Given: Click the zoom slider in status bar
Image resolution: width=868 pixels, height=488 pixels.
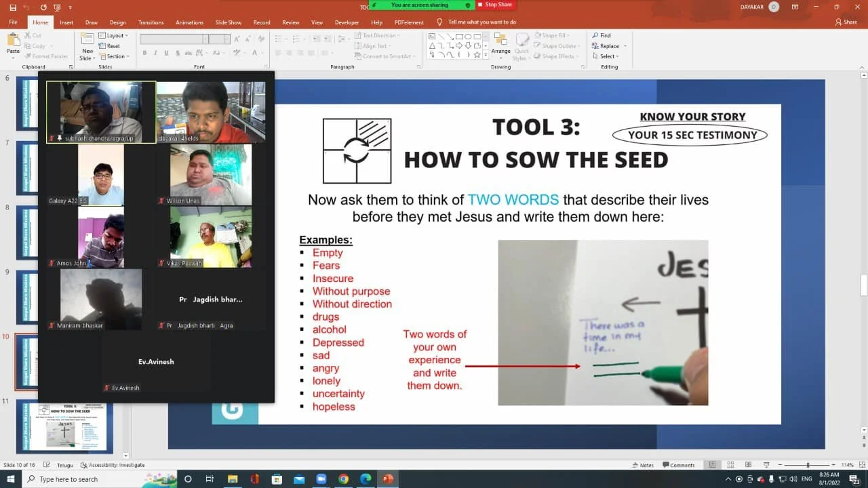Looking at the screenshot, I should [x=807, y=465].
